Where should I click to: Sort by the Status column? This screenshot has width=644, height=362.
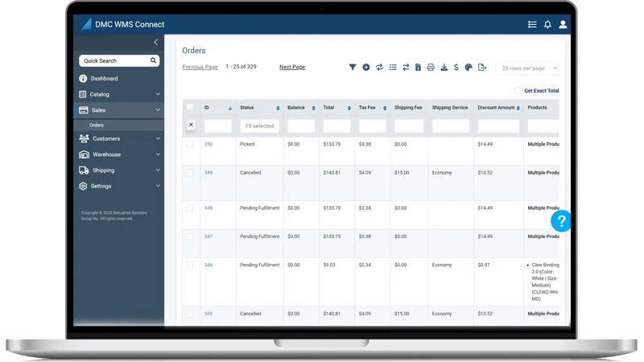[x=278, y=108]
